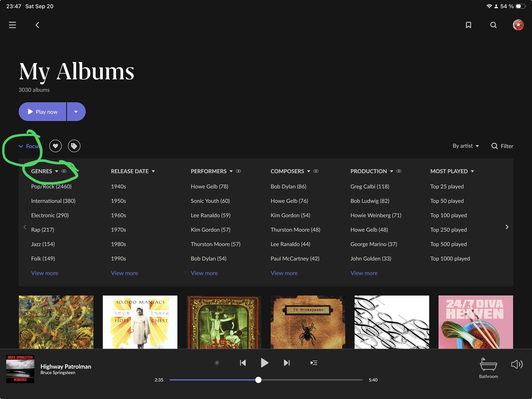
Task: Go back with the back arrow
Action: click(x=37, y=25)
